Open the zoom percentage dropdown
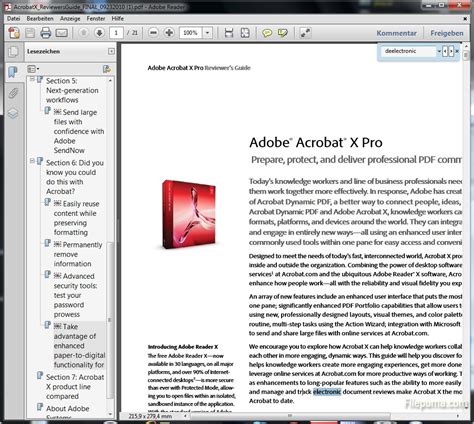The height and width of the screenshot is (424, 474). click(x=207, y=33)
